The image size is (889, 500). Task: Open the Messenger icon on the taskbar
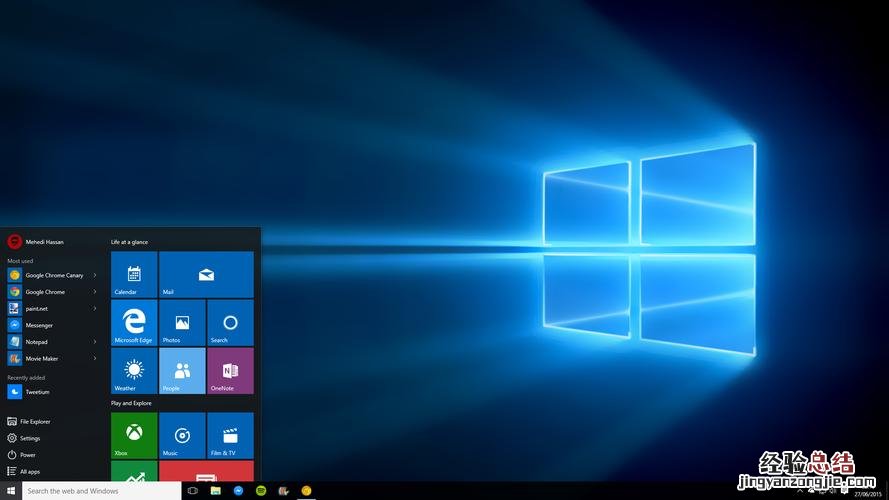[238, 491]
